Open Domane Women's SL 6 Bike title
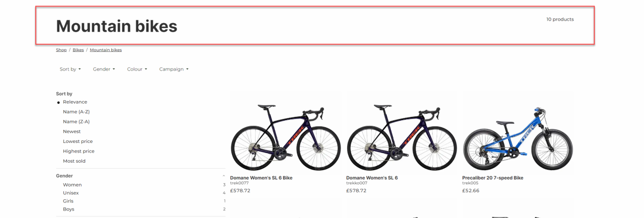Viewport: 644px width, 218px height. tap(261, 178)
